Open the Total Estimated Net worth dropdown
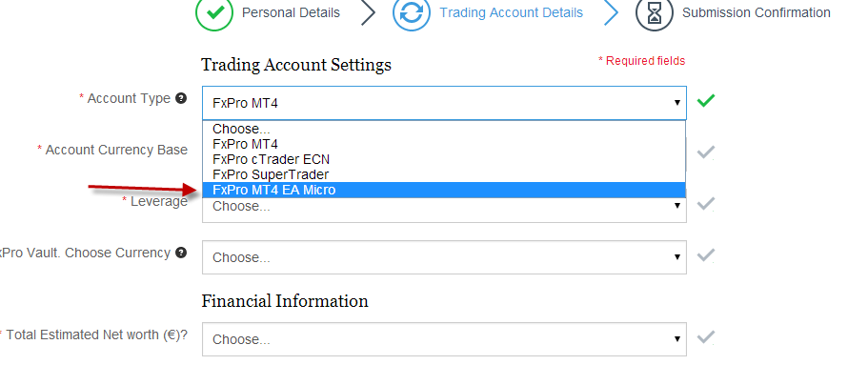868x365 pixels. [x=444, y=339]
